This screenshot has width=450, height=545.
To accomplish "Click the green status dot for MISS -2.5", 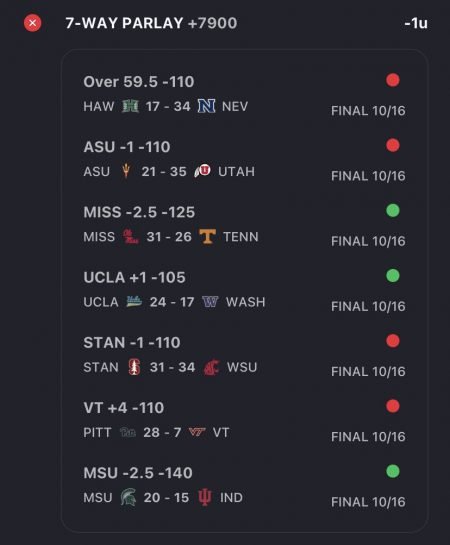I will [393, 210].
